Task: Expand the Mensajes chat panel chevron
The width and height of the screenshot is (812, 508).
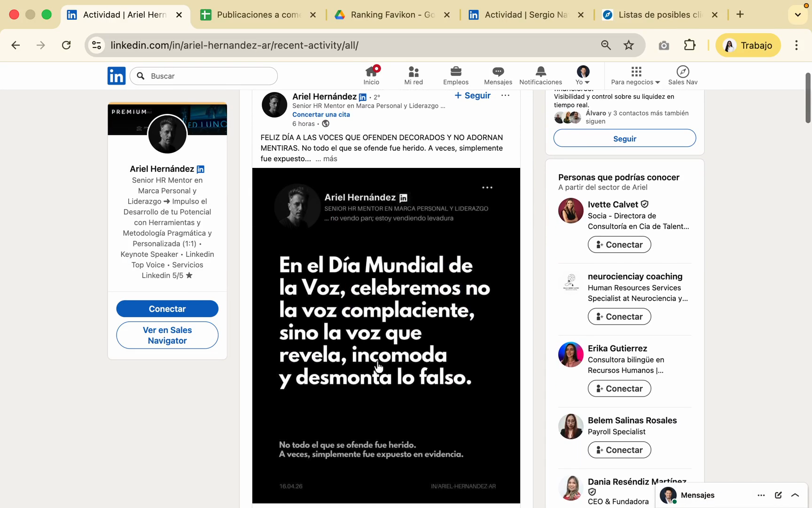Action: [795, 495]
